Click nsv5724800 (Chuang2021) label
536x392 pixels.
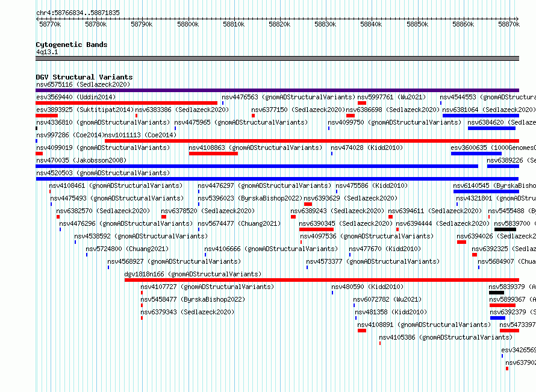127,249
